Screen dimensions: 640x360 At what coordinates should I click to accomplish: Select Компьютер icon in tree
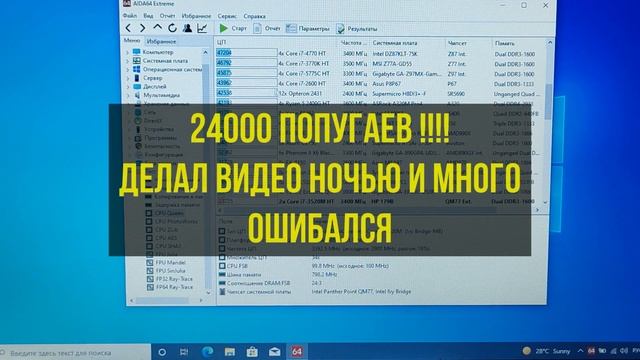[137, 52]
